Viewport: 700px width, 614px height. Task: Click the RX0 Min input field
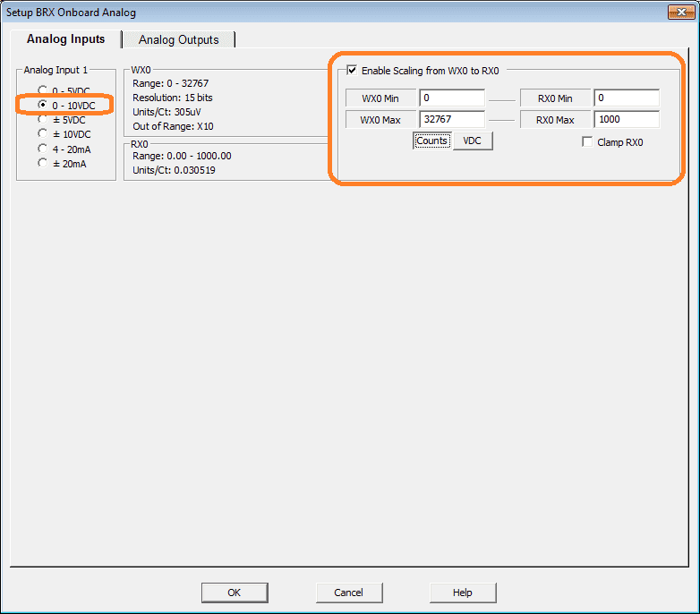627,98
